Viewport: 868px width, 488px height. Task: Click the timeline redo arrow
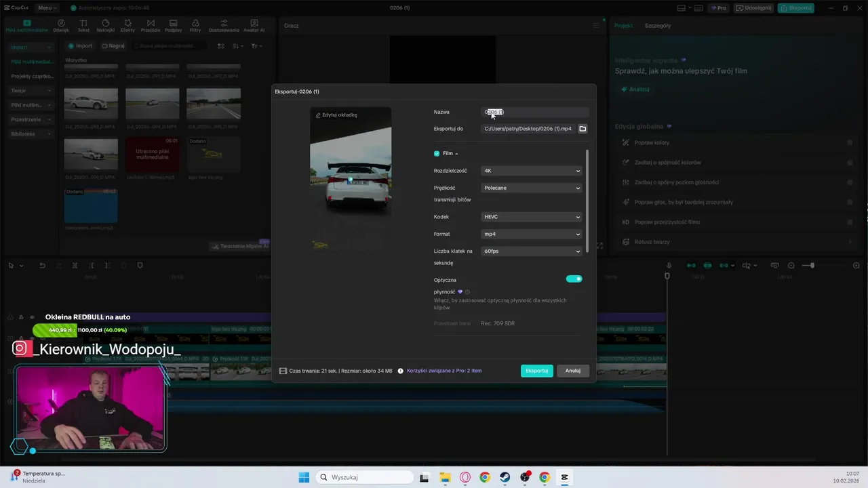click(x=58, y=266)
